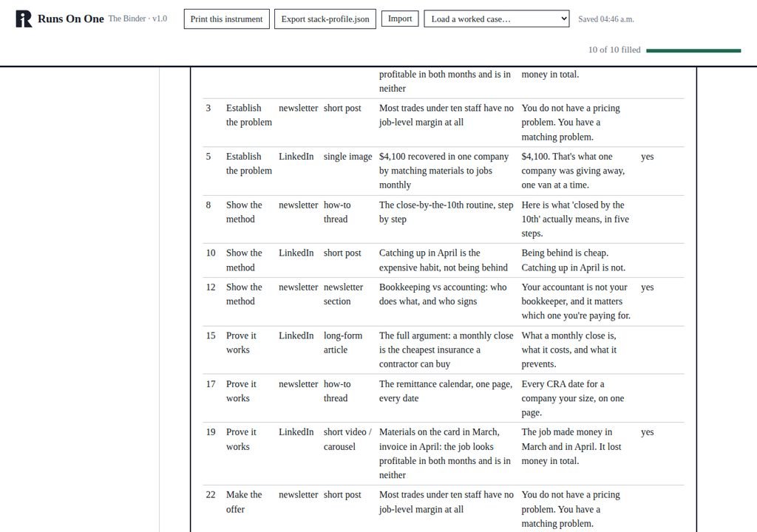This screenshot has height=532, width=757.
Task: Click 'Show the method' in row 8
Action: pos(244,212)
